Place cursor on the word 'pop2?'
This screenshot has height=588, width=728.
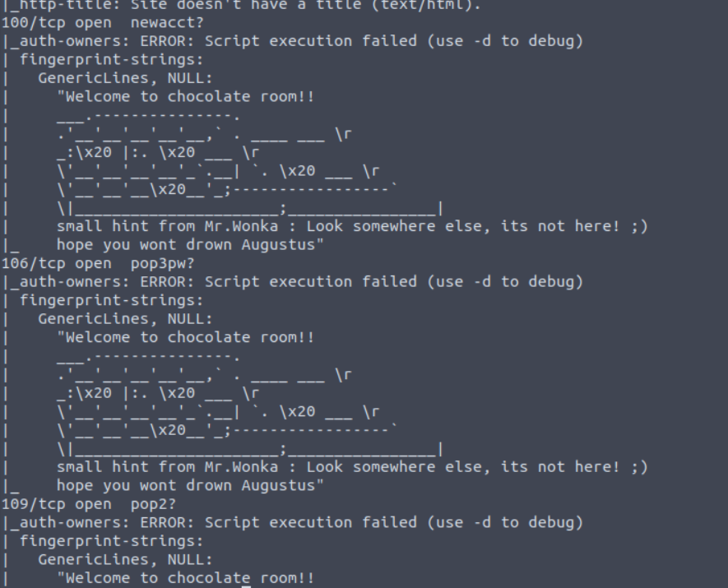(x=153, y=504)
